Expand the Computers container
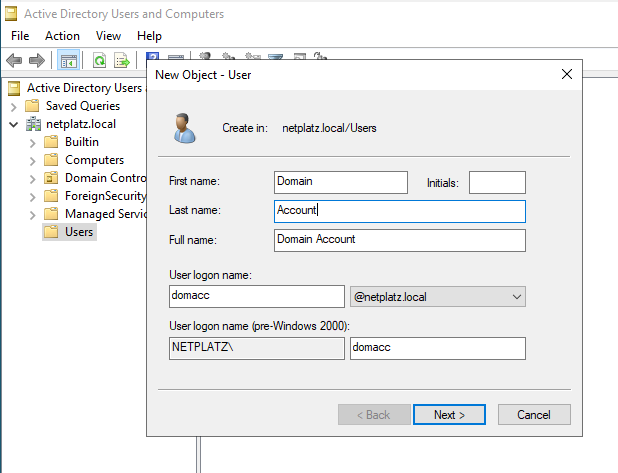The image size is (618, 473). point(32,161)
